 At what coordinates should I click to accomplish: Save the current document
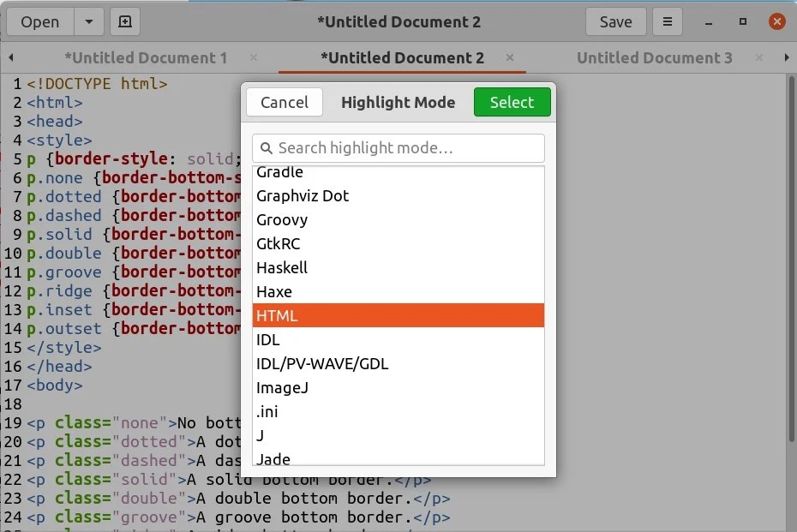[615, 21]
